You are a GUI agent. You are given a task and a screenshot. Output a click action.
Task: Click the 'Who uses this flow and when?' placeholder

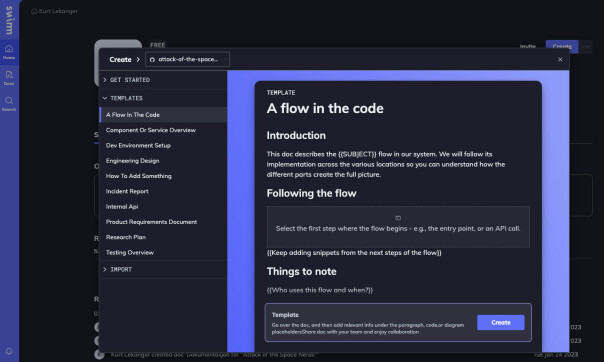pos(320,290)
